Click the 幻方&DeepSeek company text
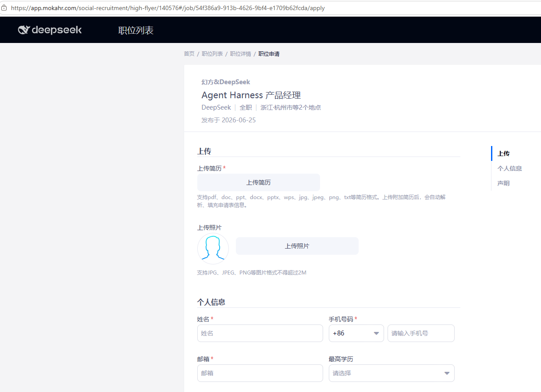The height and width of the screenshot is (392, 541). coord(226,82)
